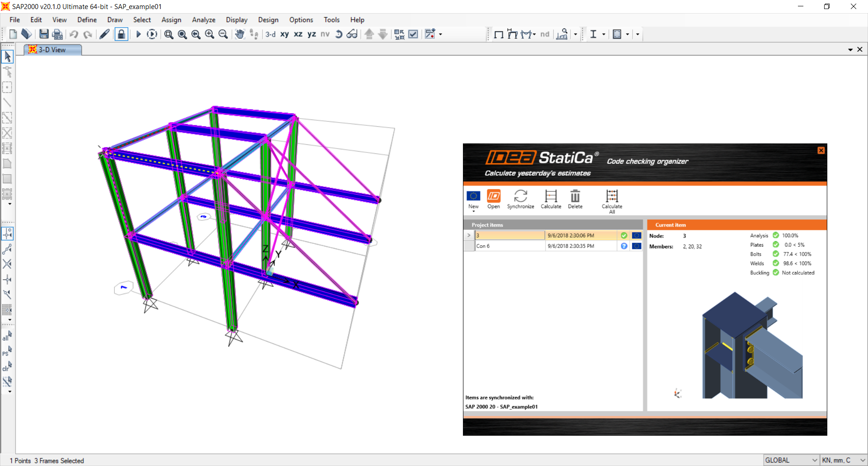Select the 3-D View tab
Viewport: 868px width, 466px height.
click(52, 50)
